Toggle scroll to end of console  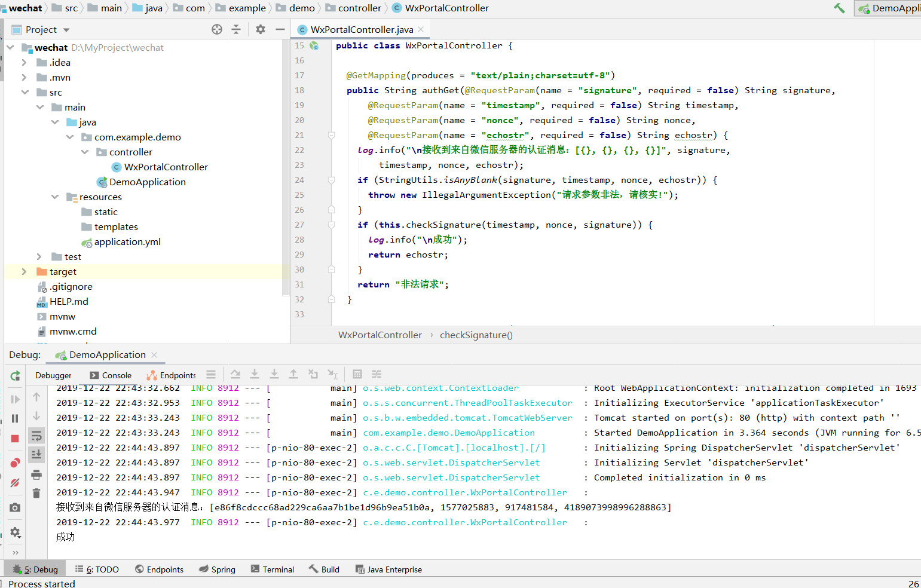[x=36, y=455]
